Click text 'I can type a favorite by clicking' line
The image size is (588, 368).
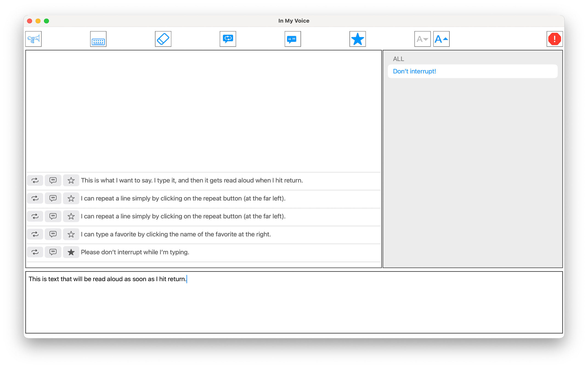pos(176,234)
